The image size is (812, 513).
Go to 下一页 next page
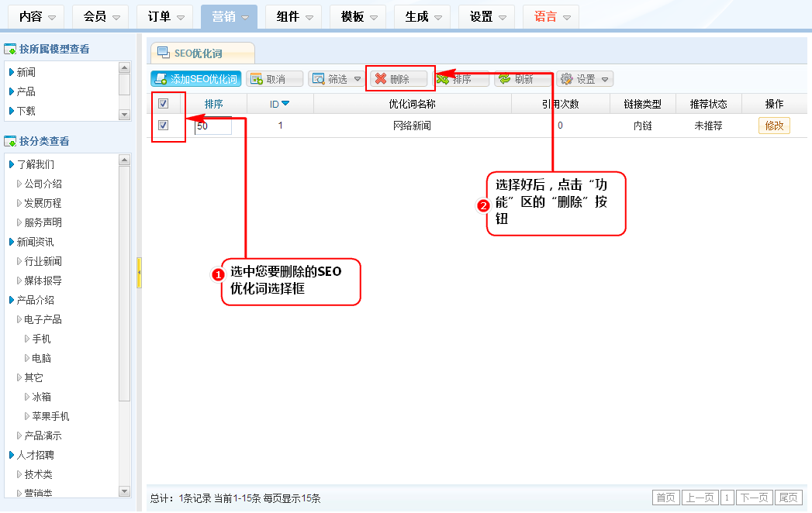[x=754, y=498]
